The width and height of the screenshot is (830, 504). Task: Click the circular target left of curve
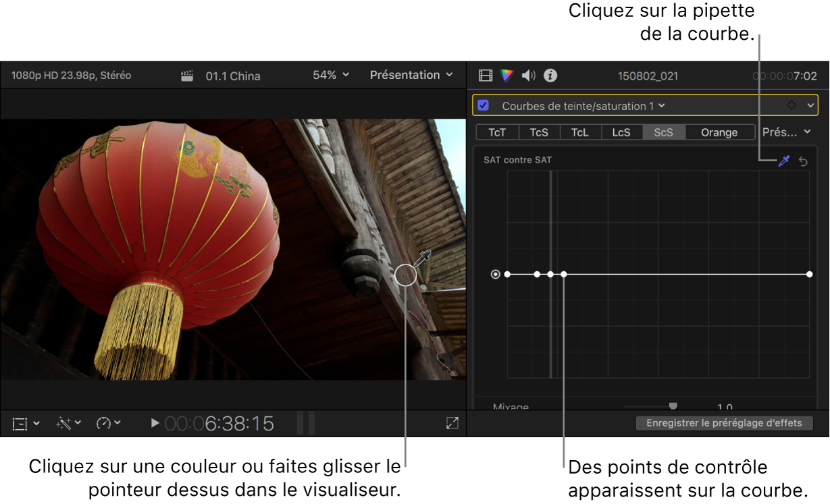coord(496,275)
